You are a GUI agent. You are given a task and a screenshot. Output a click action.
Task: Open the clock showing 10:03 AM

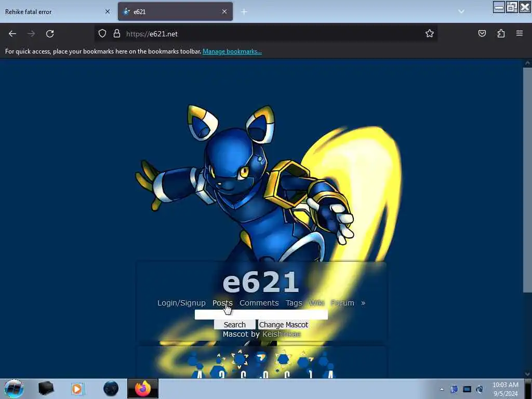505,389
